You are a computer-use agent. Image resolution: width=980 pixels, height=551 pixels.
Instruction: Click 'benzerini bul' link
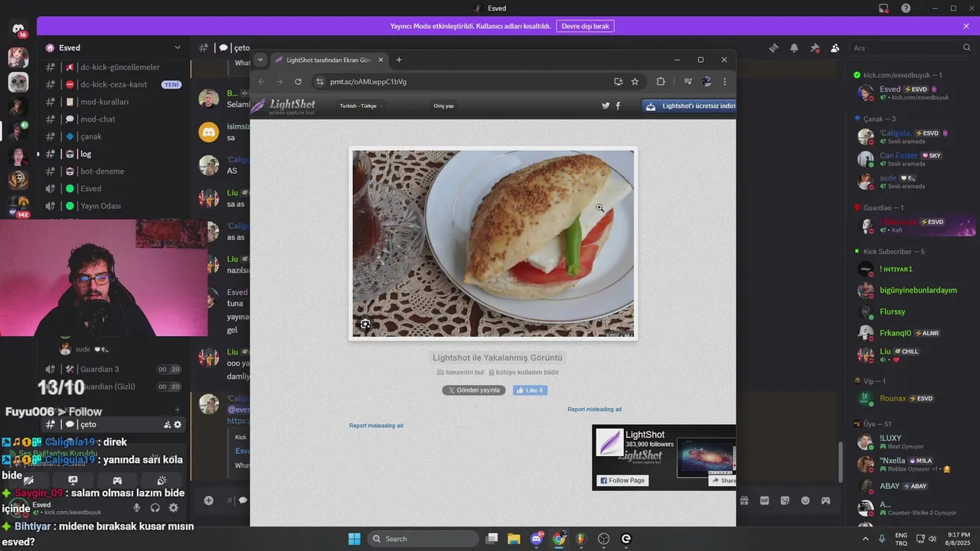click(460, 372)
